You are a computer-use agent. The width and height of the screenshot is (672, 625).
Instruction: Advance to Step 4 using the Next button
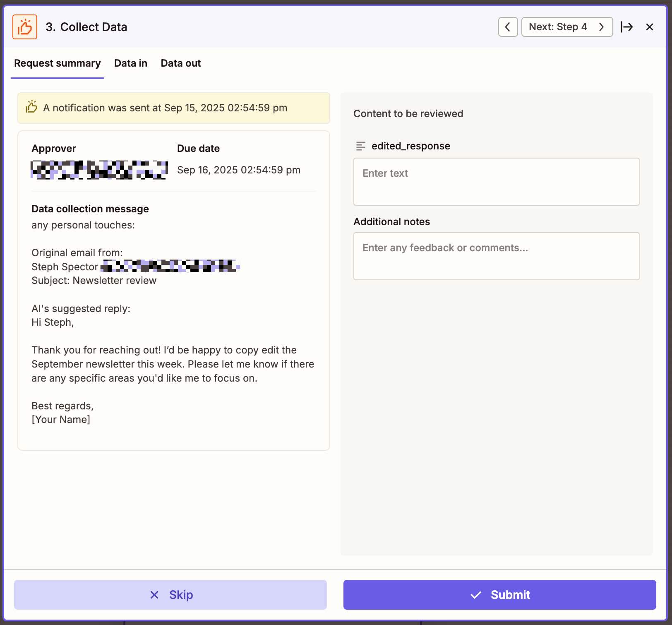566,26
